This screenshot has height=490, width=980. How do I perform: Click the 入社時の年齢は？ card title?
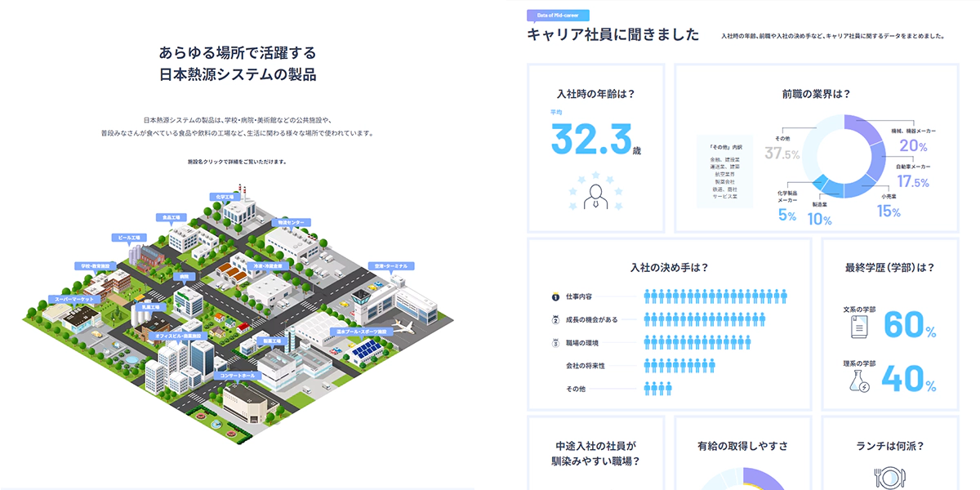coord(595,94)
